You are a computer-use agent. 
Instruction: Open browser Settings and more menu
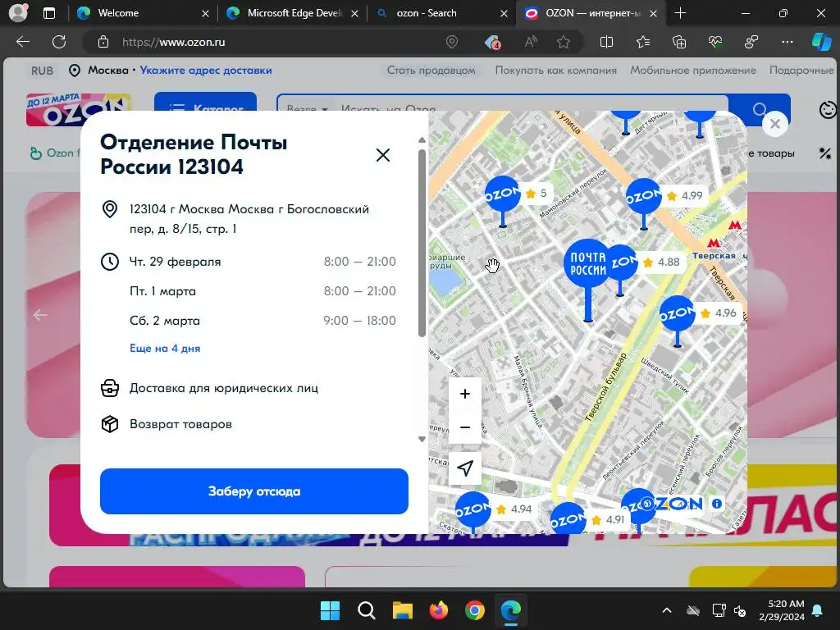787,43
